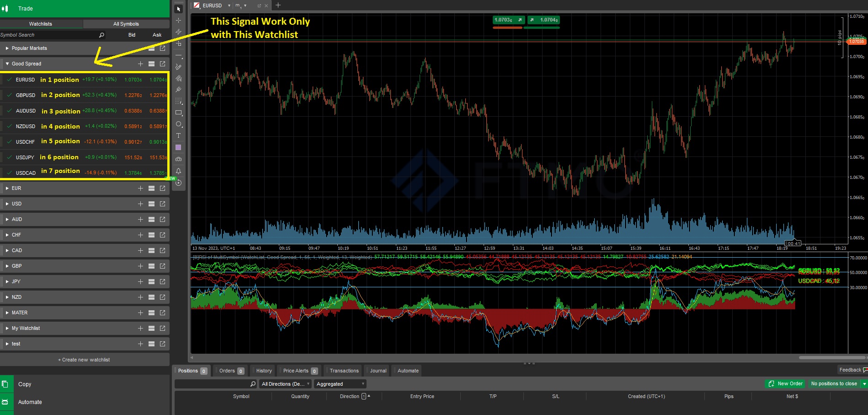Screen dimensions: 868x415
Task: Expand the Popular Markets section
Action: [x=7, y=48]
